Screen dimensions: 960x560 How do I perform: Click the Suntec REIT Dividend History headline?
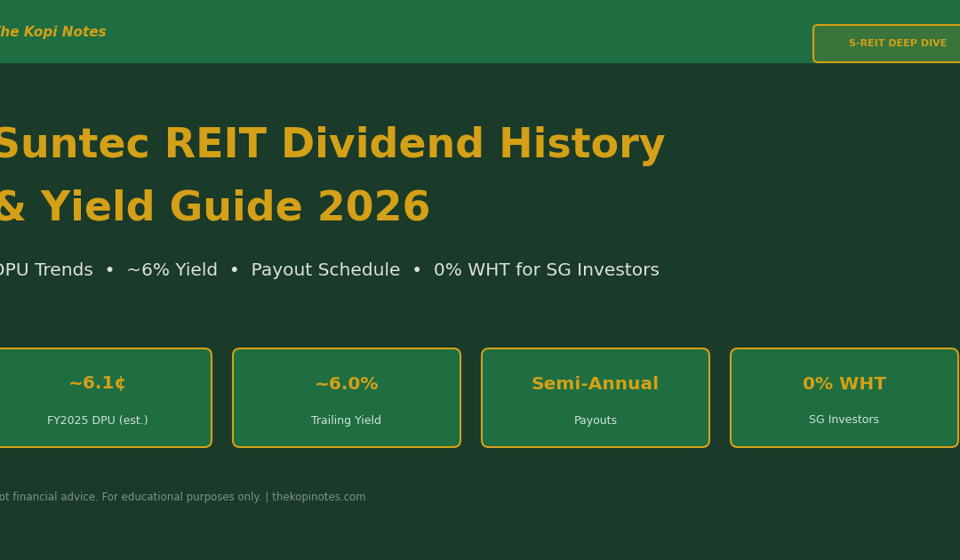click(331, 145)
